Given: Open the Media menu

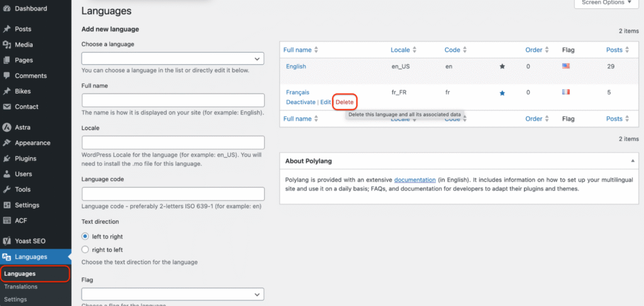Looking at the screenshot, I should tap(24, 45).
